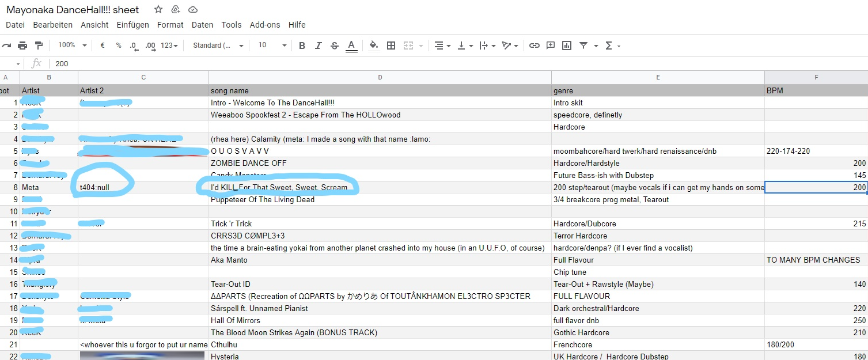Click the print icon
The height and width of the screenshot is (360, 868).
(22, 46)
